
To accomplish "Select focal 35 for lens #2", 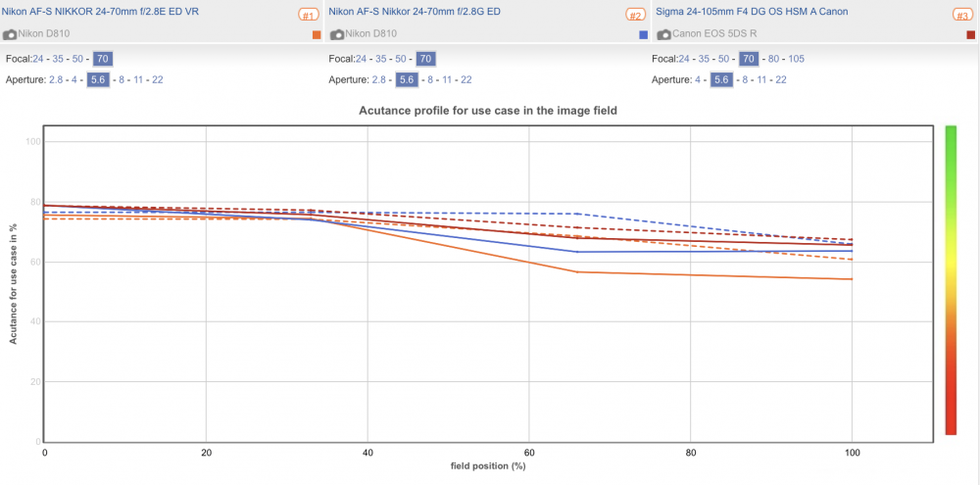I will click(381, 60).
